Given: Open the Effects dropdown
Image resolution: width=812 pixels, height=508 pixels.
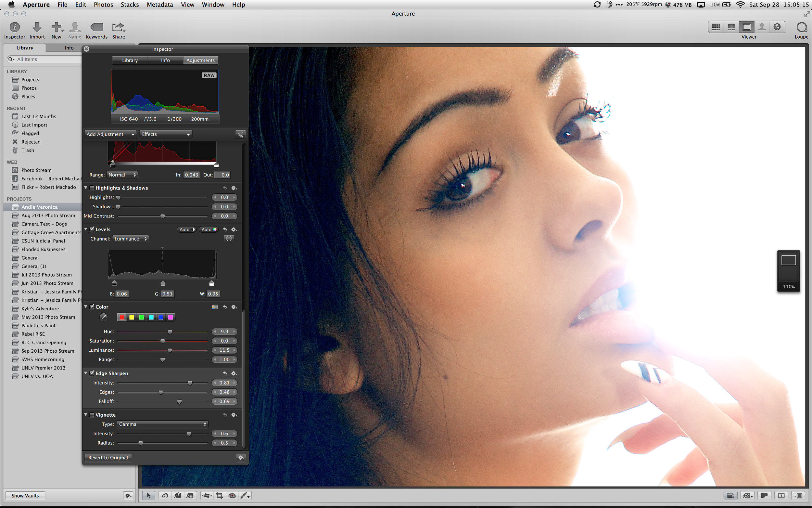Looking at the screenshot, I should click(x=166, y=134).
